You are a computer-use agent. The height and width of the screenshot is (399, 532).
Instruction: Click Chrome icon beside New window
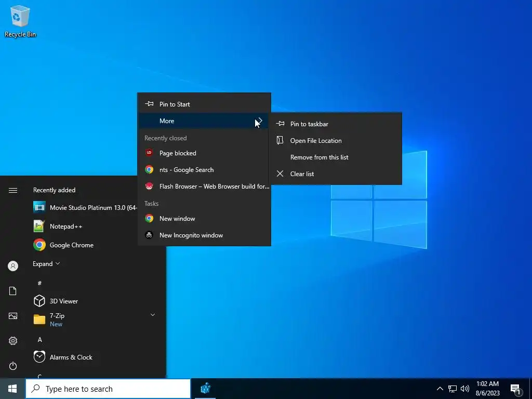point(149,218)
